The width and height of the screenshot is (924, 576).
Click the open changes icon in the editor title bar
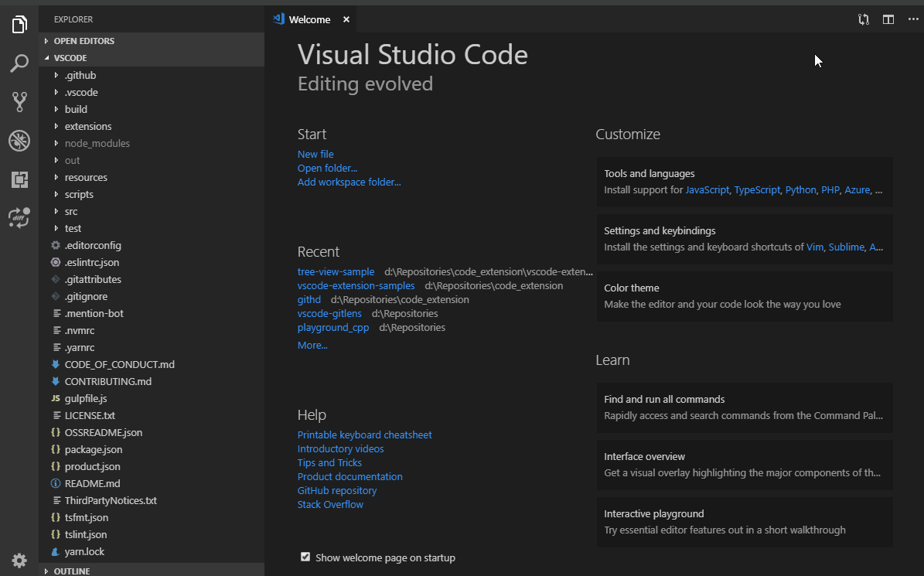(x=864, y=19)
